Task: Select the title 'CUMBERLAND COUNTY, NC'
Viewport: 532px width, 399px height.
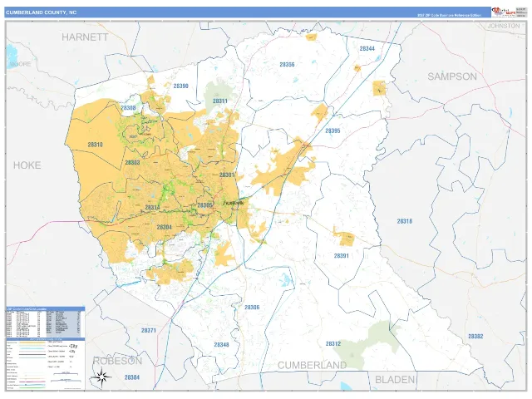Action: point(41,12)
